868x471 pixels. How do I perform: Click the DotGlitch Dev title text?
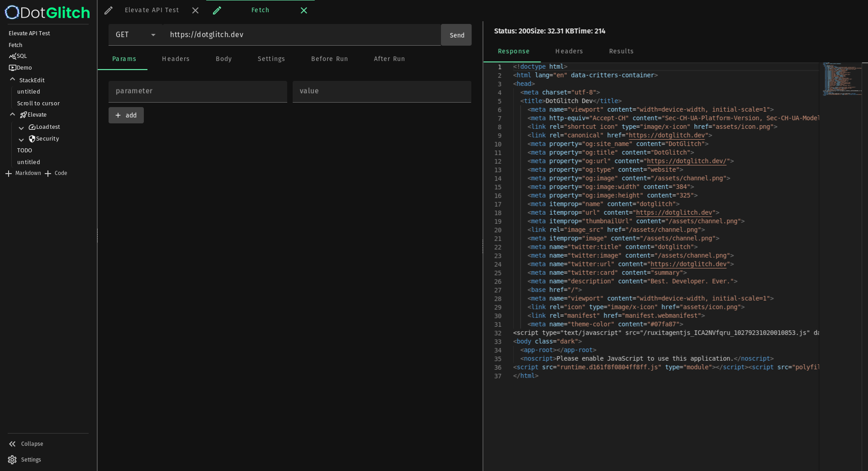tap(569, 101)
